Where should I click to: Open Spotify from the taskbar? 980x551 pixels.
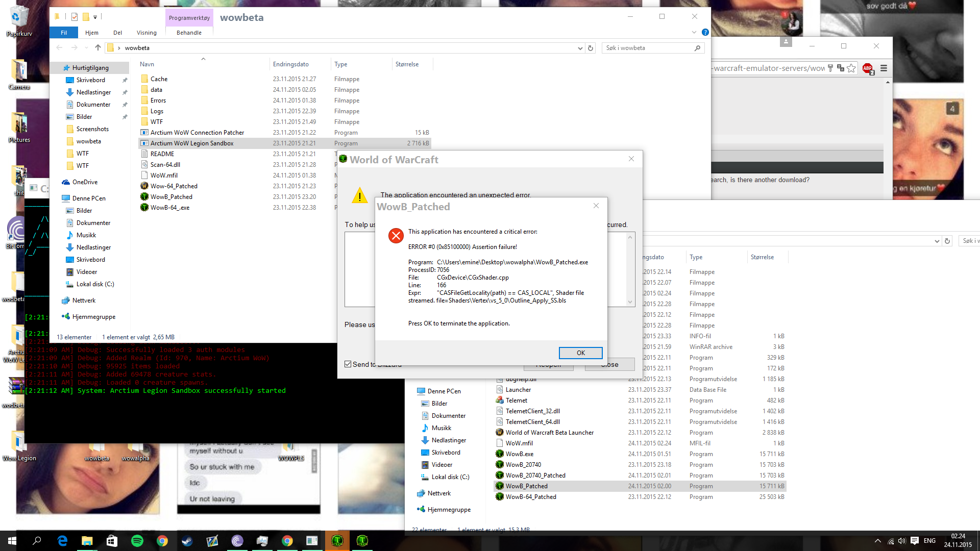pos(137,541)
